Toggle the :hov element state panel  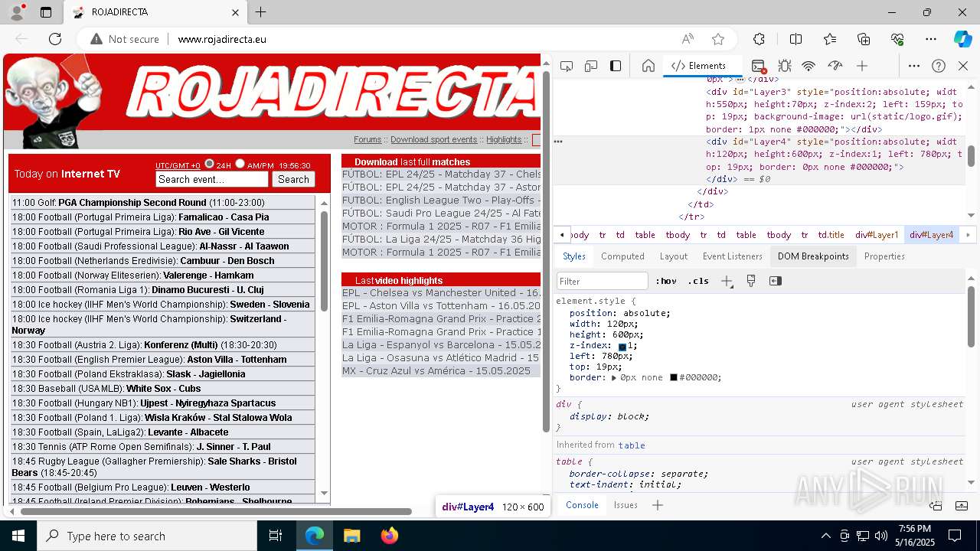pyautogui.click(x=666, y=281)
